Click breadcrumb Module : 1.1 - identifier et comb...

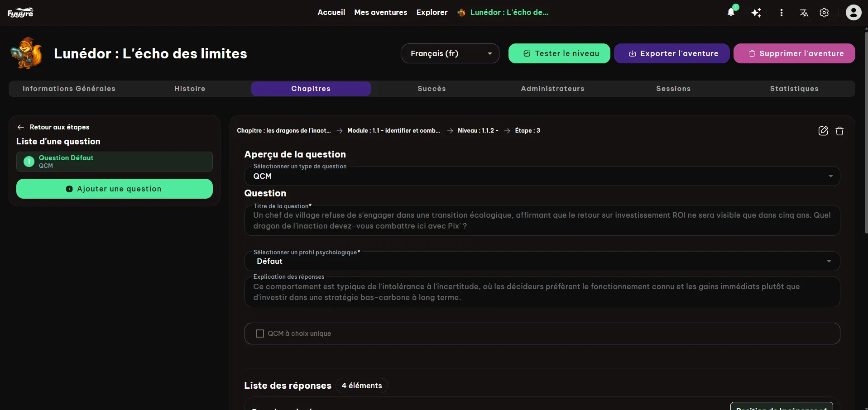pyautogui.click(x=393, y=130)
